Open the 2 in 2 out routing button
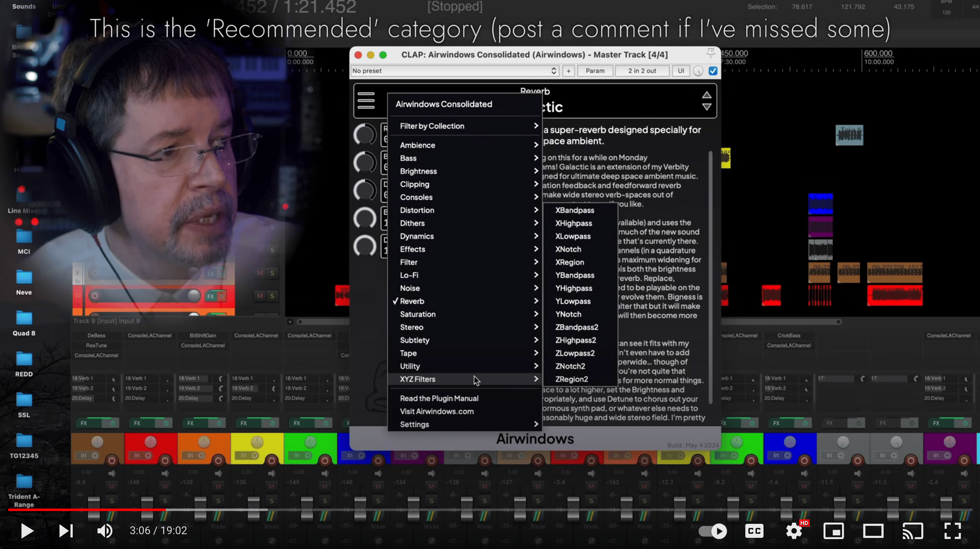This screenshot has width=980, height=549. tap(642, 71)
